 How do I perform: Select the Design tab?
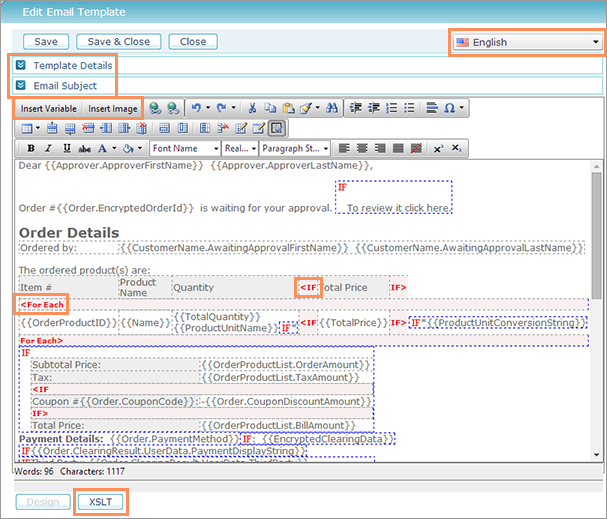(x=43, y=502)
